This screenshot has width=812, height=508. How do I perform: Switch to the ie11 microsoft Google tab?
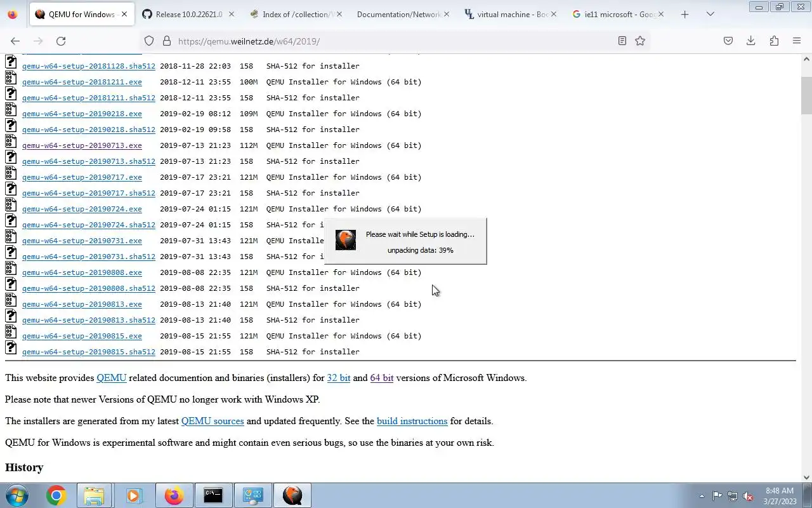(619, 14)
